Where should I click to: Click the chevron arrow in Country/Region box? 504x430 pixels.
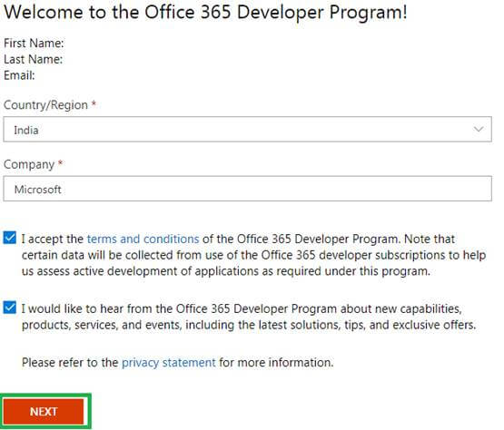tap(479, 130)
